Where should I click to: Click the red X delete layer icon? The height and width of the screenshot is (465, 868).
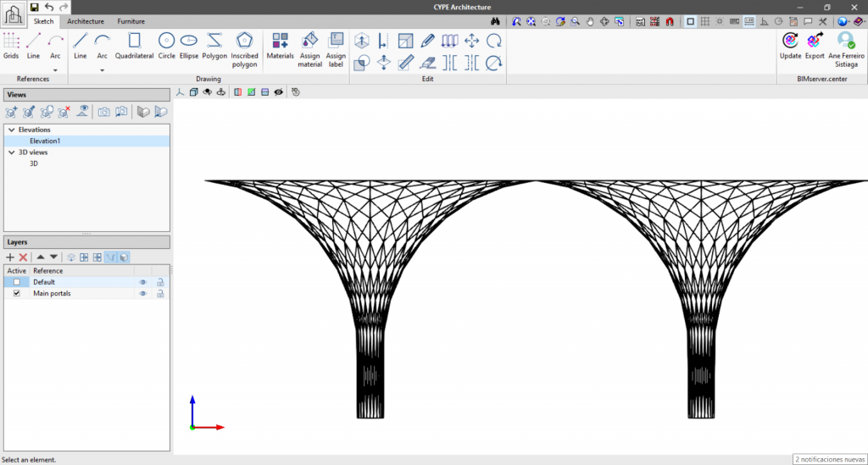pos(24,257)
